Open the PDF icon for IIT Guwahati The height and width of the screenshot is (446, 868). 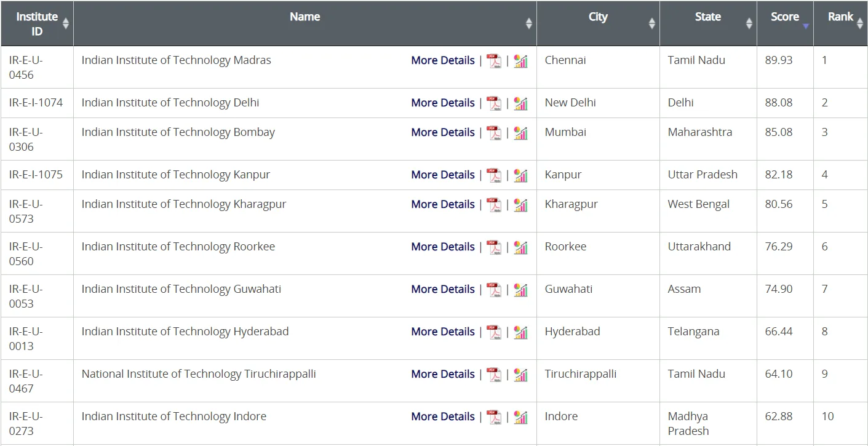tap(494, 290)
